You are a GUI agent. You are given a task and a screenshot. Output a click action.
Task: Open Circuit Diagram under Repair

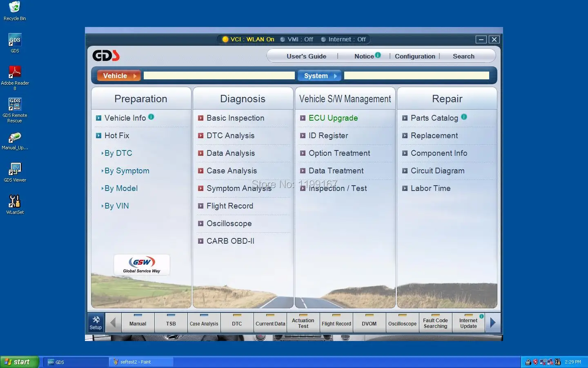pyautogui.click(x=437, y=171)
